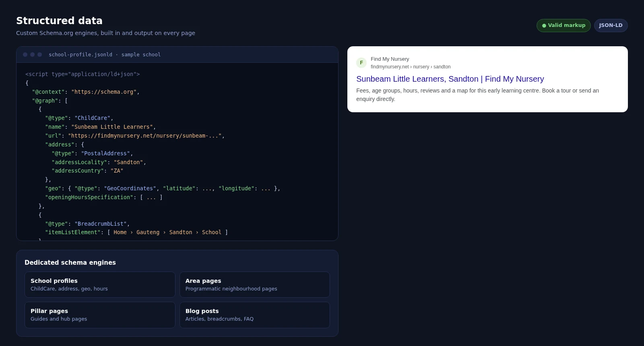The width and height of the screenshot is (644, 346).
Task: Click the "Find My Nursery" site name text
Action: tap(390, 59)
